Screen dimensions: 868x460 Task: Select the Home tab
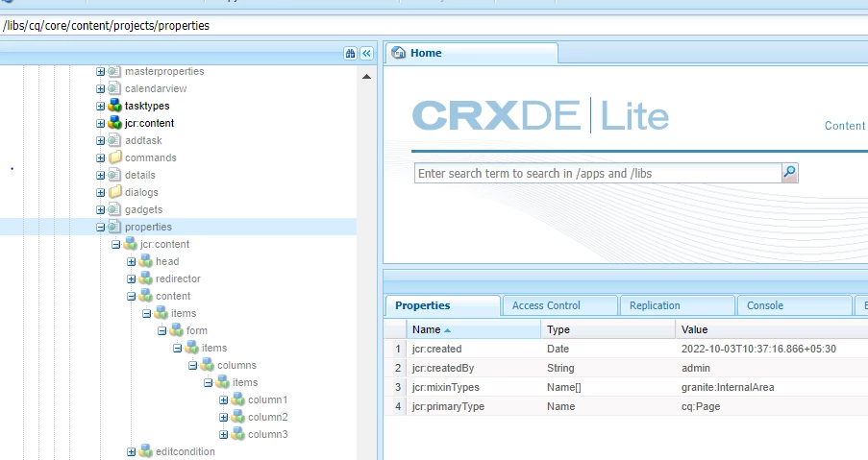point(471,53)
